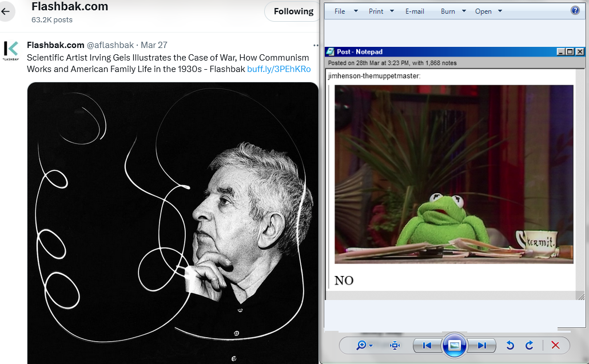The image size is (589, 364).
Task: Open Photo Viewer help icon
Action: pos(575,10)
